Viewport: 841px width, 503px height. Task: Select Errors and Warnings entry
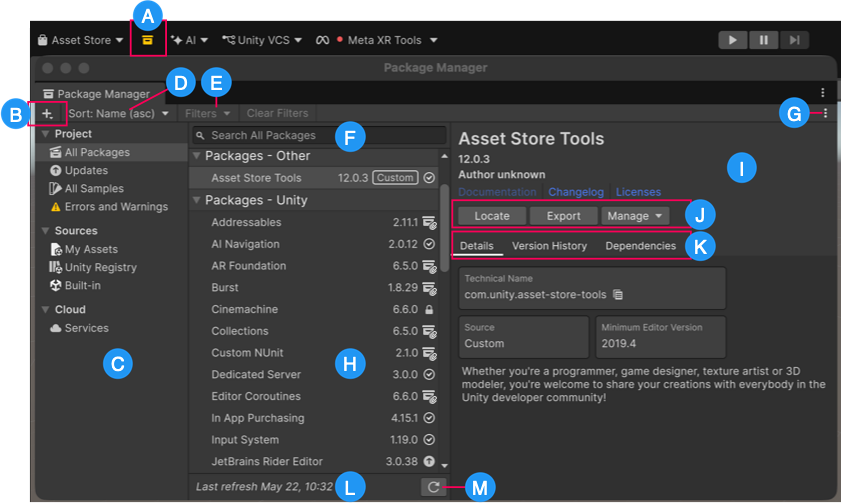coord(111,207)
